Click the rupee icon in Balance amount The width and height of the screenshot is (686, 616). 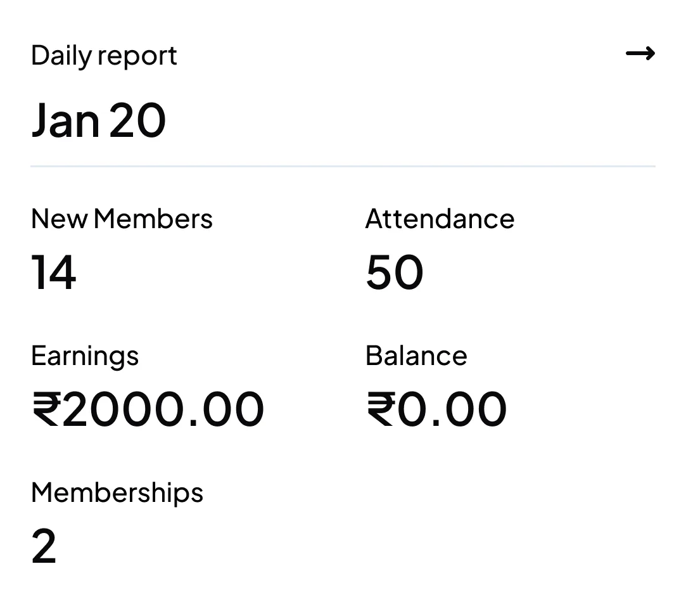381,407
